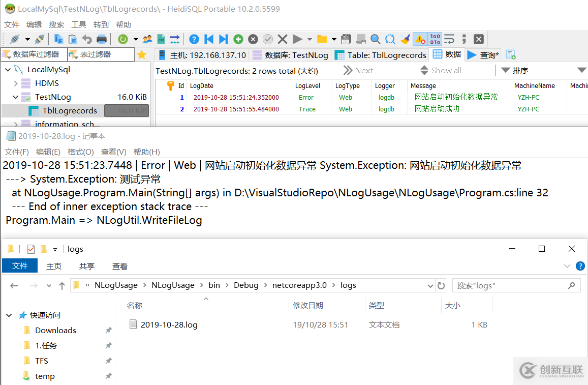Discard edits with the red X icon
The width and height of the screenshot is (588, 385).
(x=283, y=39)
